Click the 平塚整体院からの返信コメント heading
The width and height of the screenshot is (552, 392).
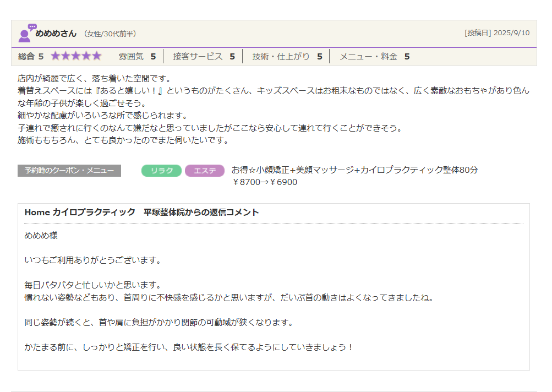coord(141,213)
